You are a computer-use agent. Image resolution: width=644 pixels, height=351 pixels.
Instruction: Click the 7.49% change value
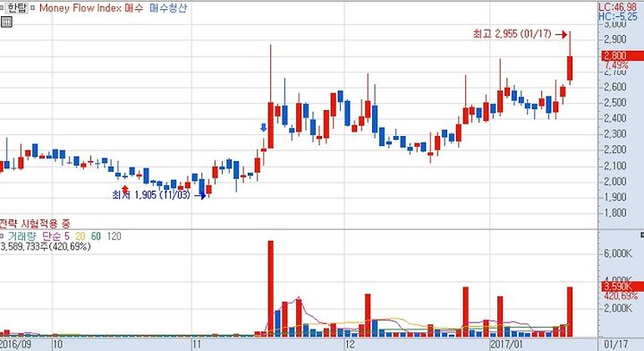pyautogui.click(x=615, y=65)
